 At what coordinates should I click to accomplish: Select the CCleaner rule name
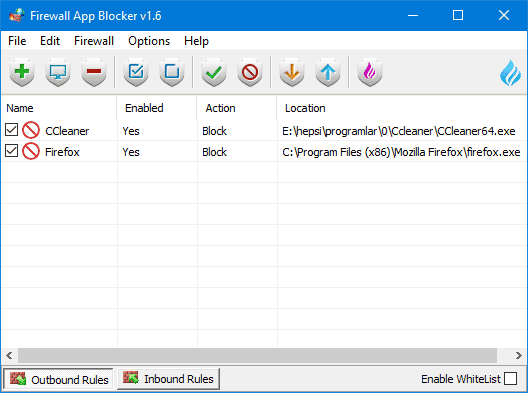(67, 131)
